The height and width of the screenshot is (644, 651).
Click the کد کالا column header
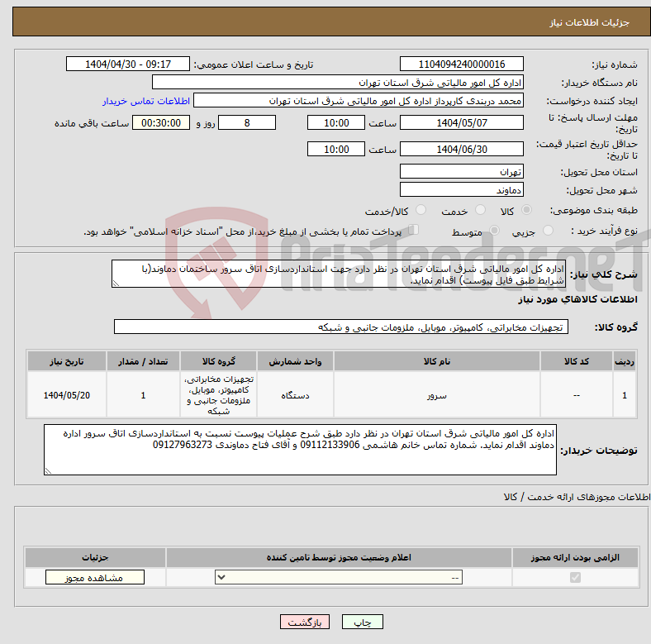point(577,361)
